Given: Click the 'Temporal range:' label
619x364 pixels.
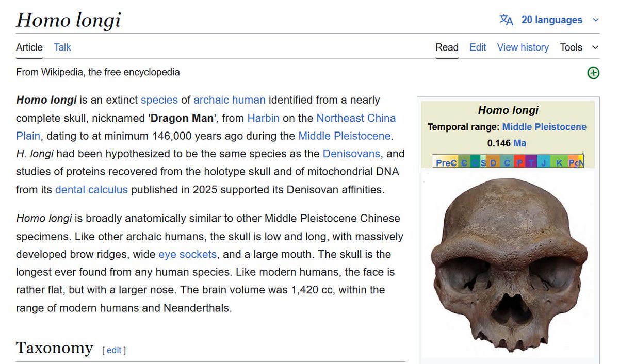Looking at the screenshot, I should coord(464,127).
